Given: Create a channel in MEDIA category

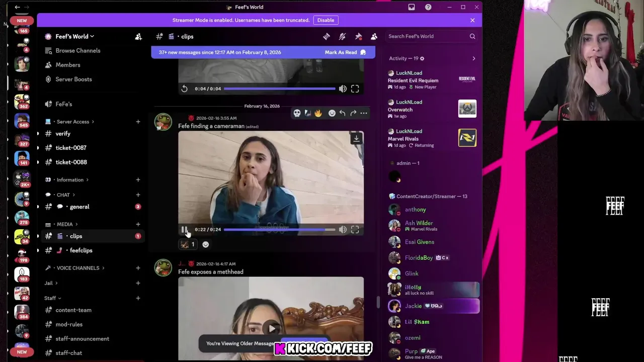Looking at the screenshot, I should coord(138,224).
